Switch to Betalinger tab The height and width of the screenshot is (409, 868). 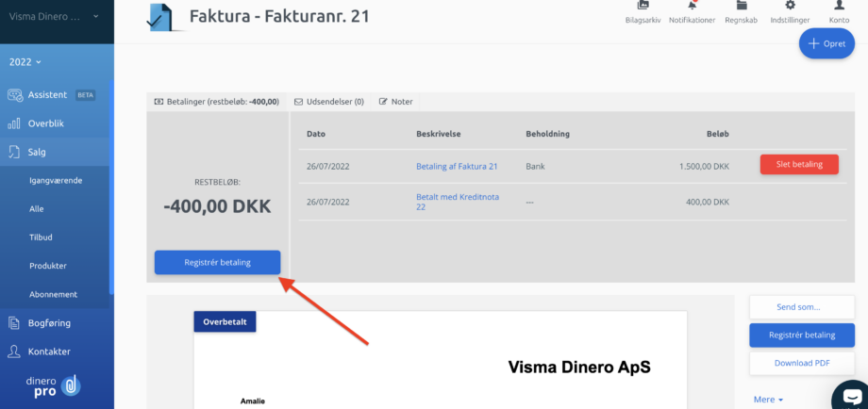pyautogui.click(x=216, y=102)
